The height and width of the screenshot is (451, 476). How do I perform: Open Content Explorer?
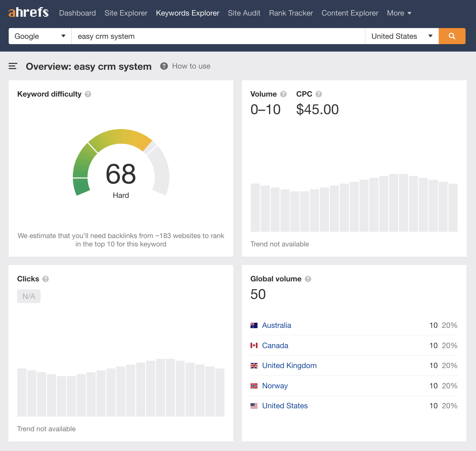[x=350, y=13]
